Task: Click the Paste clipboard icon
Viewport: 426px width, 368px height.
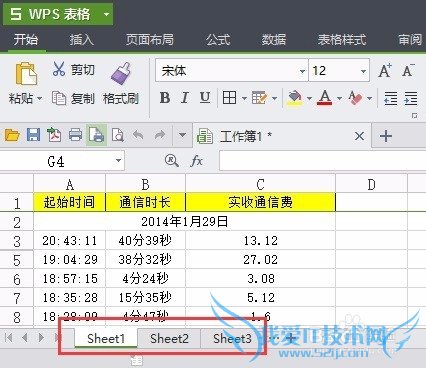Action: pos(26,73)
